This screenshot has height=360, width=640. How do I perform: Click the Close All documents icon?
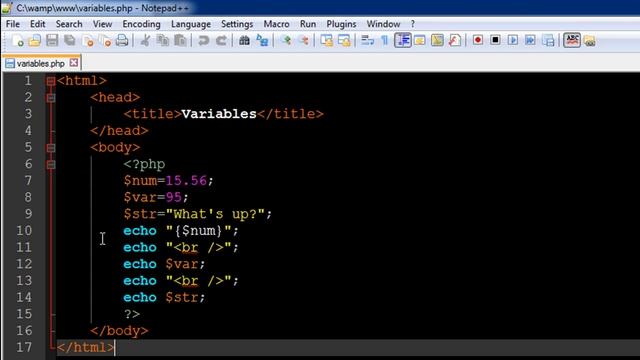point(105,40)
